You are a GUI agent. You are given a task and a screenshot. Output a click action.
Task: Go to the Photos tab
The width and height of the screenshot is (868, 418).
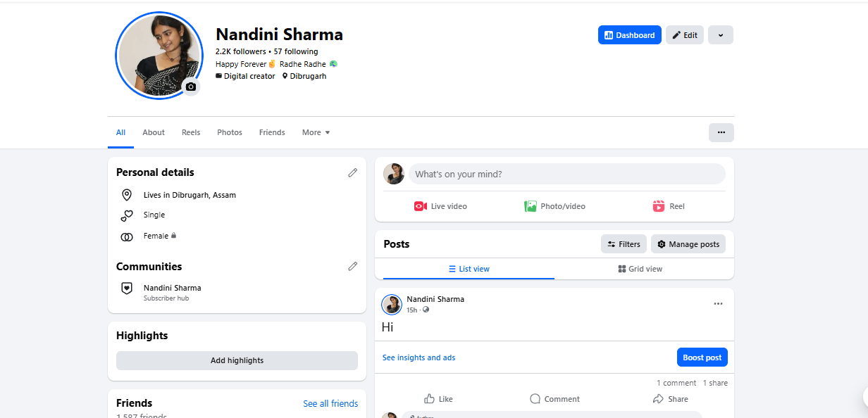coord(230,132)
